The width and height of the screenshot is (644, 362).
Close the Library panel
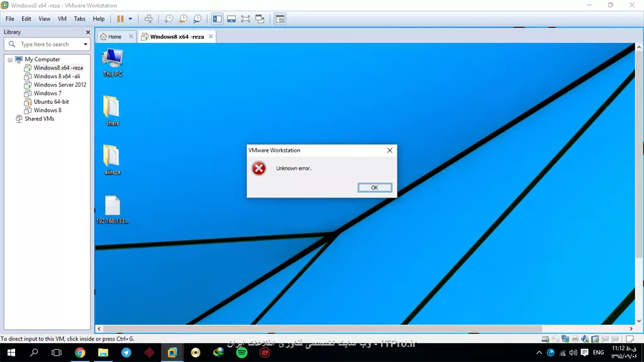88,32
